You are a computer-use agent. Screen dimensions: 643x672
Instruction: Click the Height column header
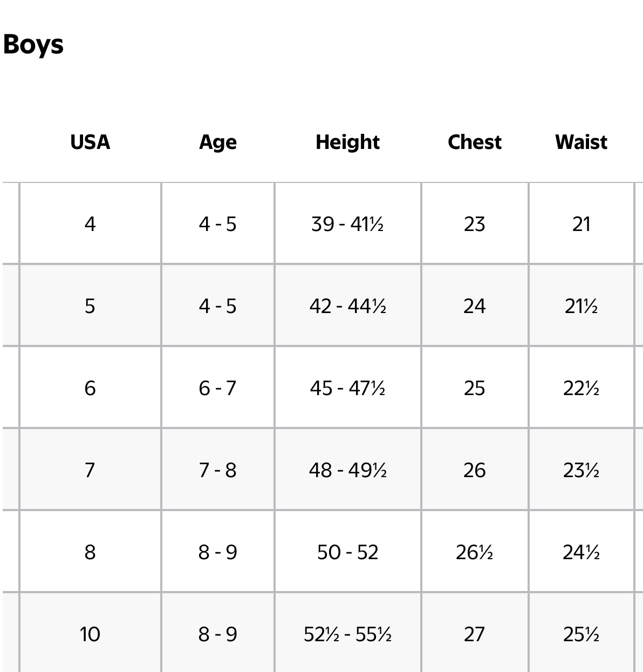coord(348,142)
